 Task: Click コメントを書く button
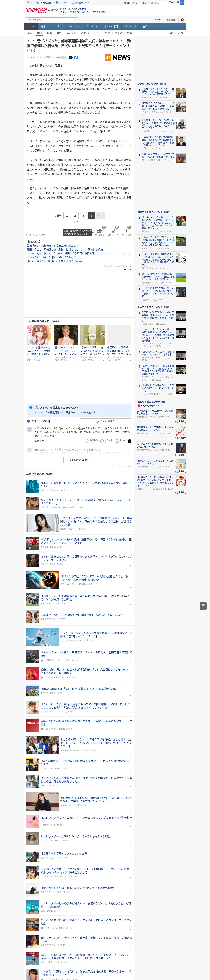[x=105, y=422]
